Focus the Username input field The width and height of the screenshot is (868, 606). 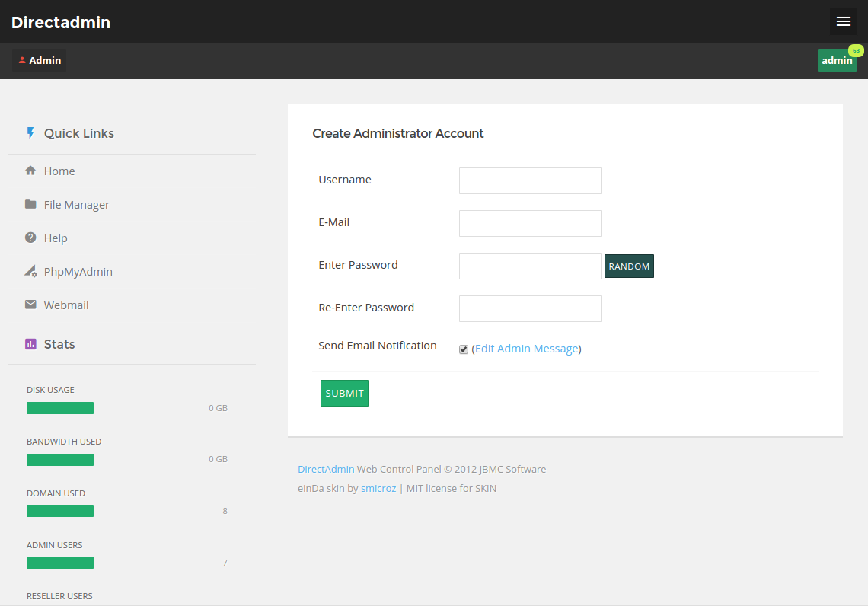[530, 180]
